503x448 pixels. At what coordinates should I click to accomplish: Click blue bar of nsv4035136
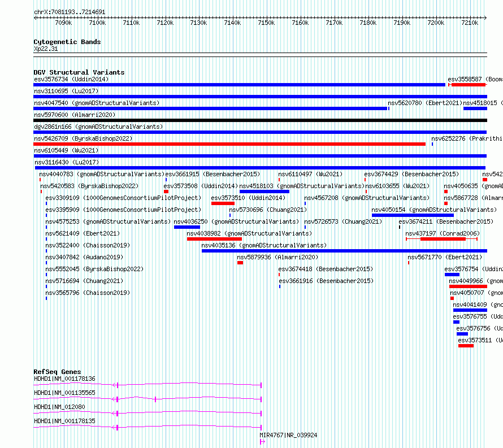[344, 251]
